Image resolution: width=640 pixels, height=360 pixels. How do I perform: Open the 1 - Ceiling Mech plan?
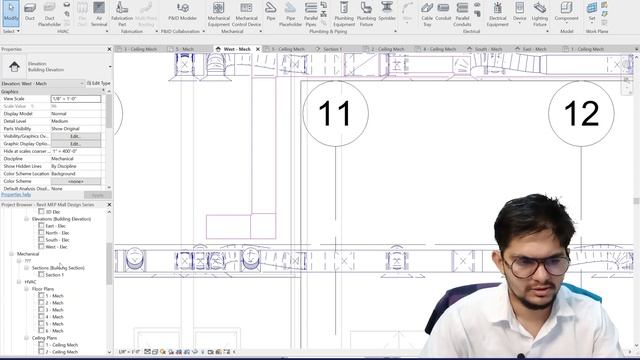pos(62,345)
